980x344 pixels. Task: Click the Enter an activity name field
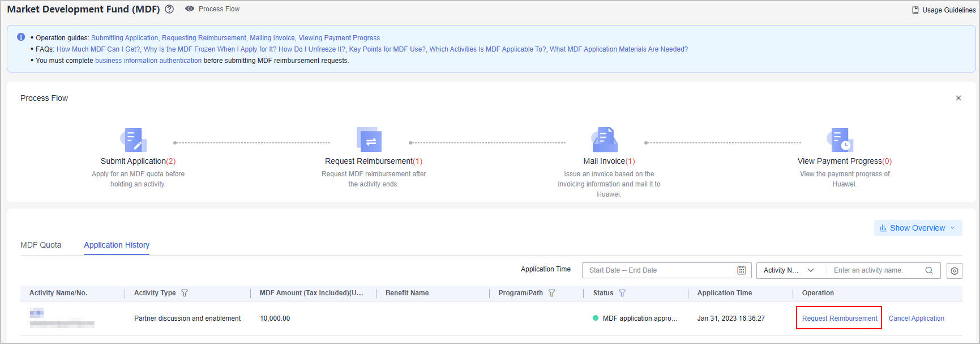click(875, 270)
